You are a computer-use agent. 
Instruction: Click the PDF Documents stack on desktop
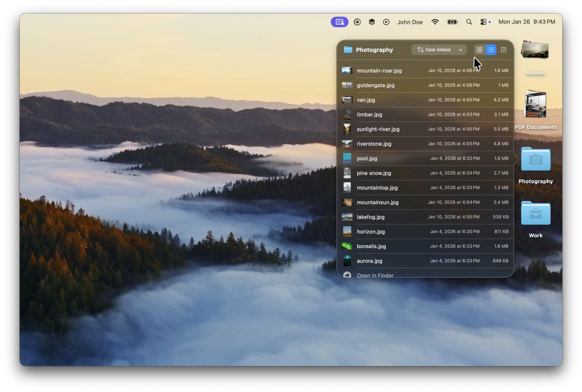pos(536,105)
